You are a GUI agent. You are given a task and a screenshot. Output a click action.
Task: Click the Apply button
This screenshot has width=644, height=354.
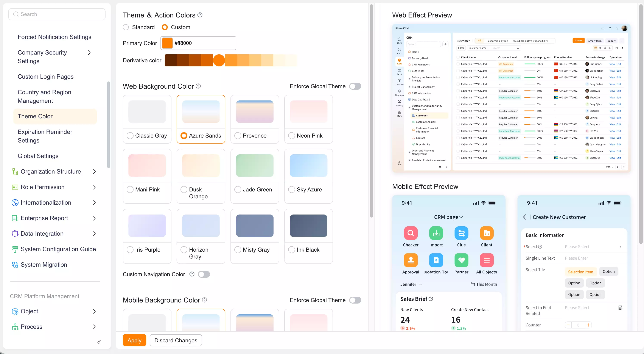134,340
